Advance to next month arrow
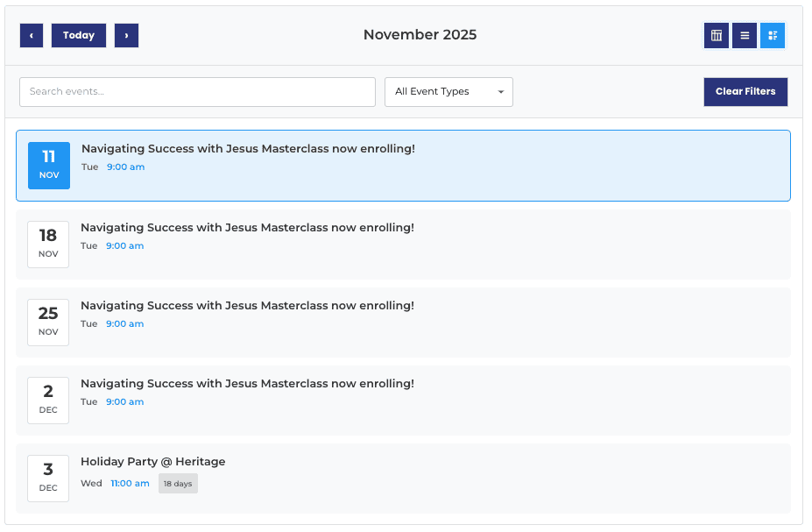Image resolution: width=812 pixels, height=532 pixels. pyautogui.click(x=126, y=36)
